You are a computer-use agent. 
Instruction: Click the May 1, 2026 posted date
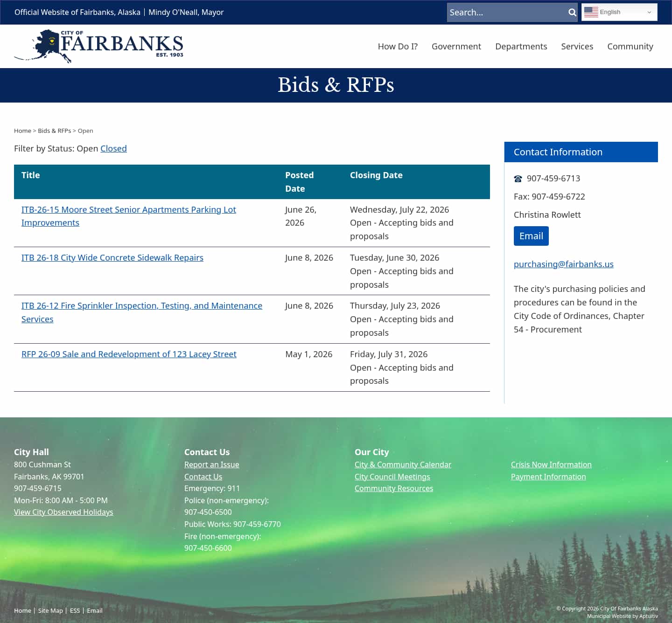[x=309, y=354]
